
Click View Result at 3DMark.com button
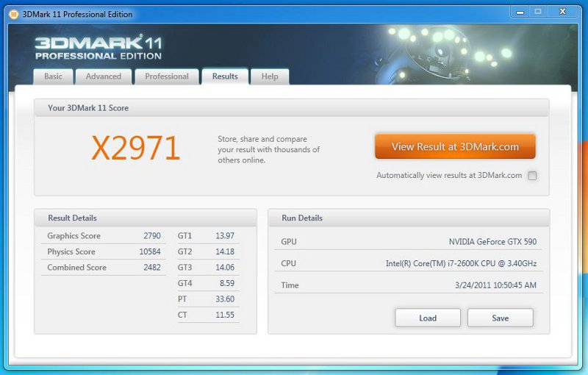click(x=455, y=146)
